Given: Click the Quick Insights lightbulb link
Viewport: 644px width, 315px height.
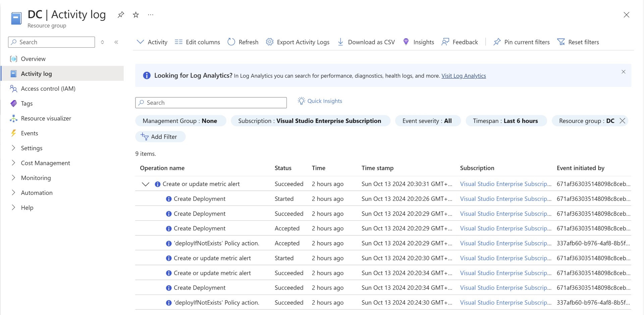Looking at the screenshot, I should pos(320,101).
